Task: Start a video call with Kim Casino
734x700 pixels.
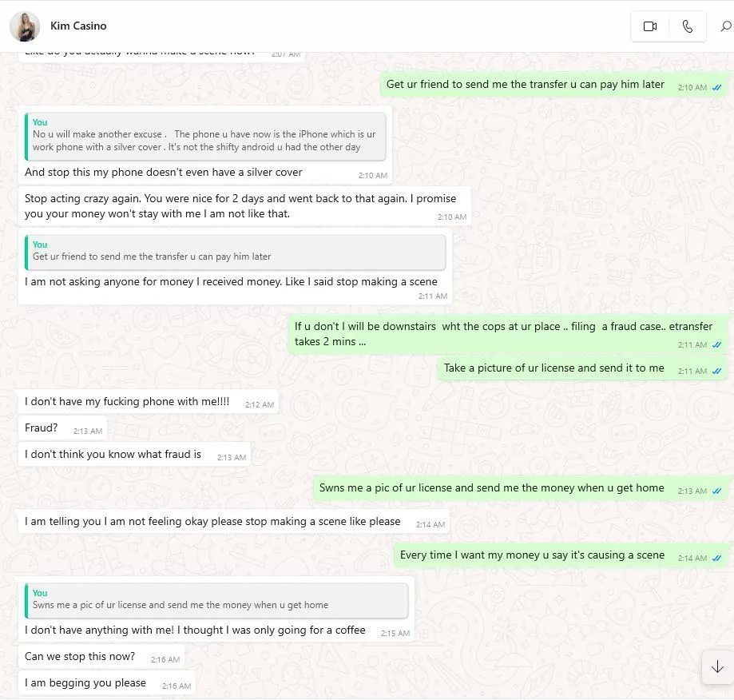Action: [x=650, y=26]
